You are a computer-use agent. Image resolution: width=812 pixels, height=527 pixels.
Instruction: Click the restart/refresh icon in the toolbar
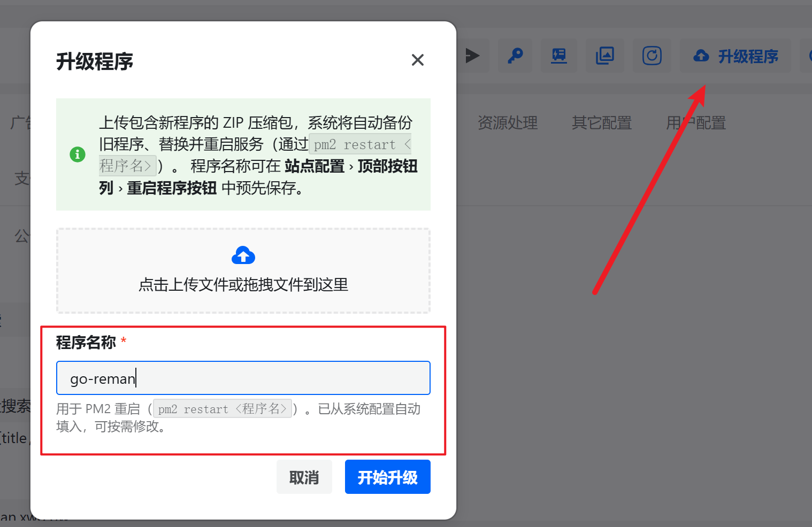coord(652,56)
